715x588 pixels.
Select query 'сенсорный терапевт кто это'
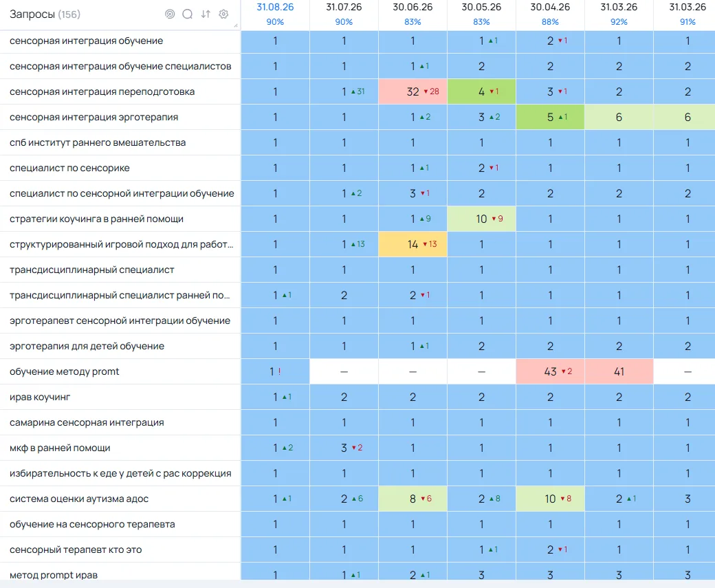tap(76, 550)
